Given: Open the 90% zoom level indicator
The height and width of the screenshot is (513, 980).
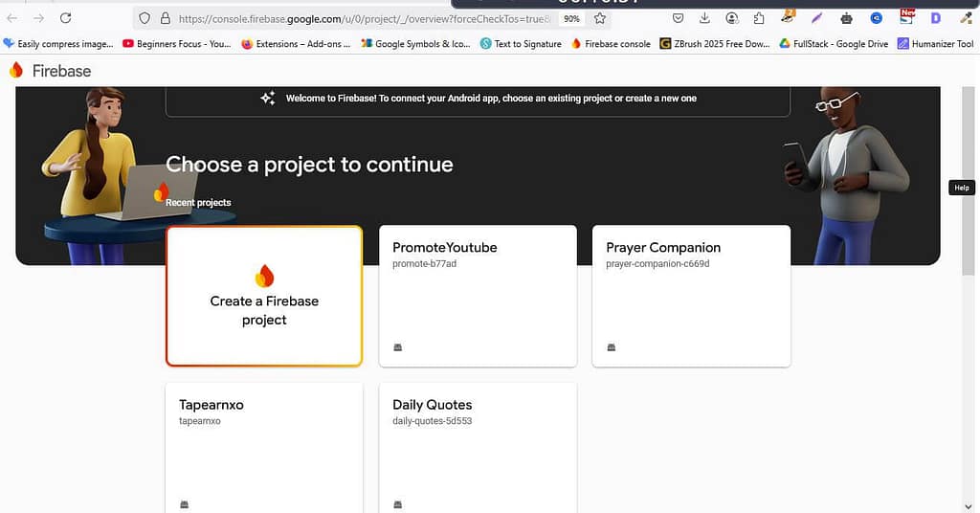Looking at the screenshot, I should [x=571, y=19].
